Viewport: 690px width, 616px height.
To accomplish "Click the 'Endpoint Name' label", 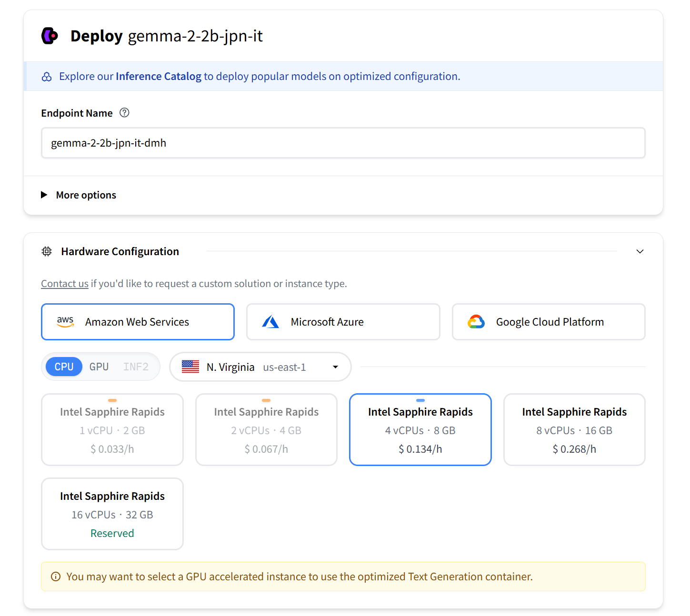I will point(77,113).
